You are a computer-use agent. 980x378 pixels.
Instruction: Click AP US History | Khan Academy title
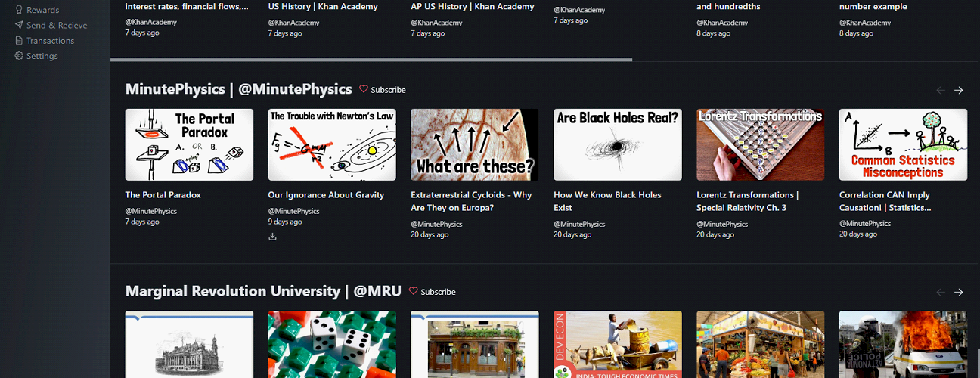pos(473,6)
